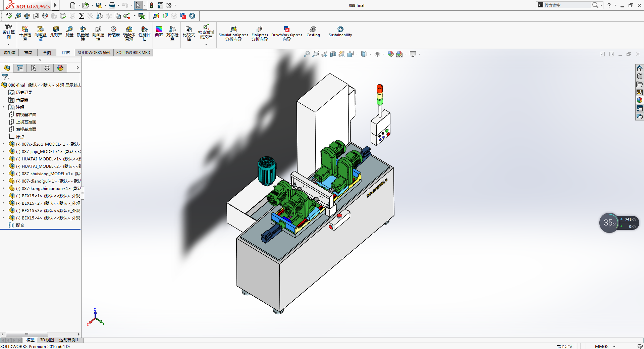Expand the 注解 (Annotations) tree node
This screenshot has width=644, height=349.
coord(4,107)
